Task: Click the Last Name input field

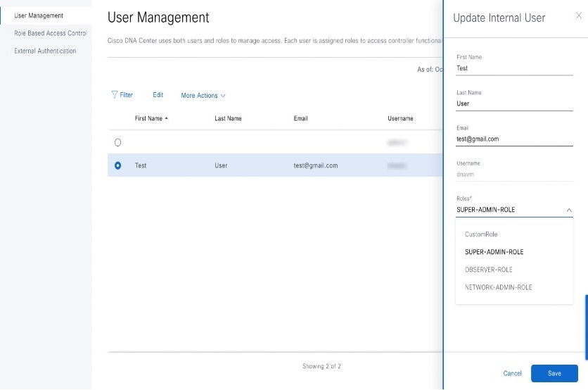Action: tap(514, 103)
